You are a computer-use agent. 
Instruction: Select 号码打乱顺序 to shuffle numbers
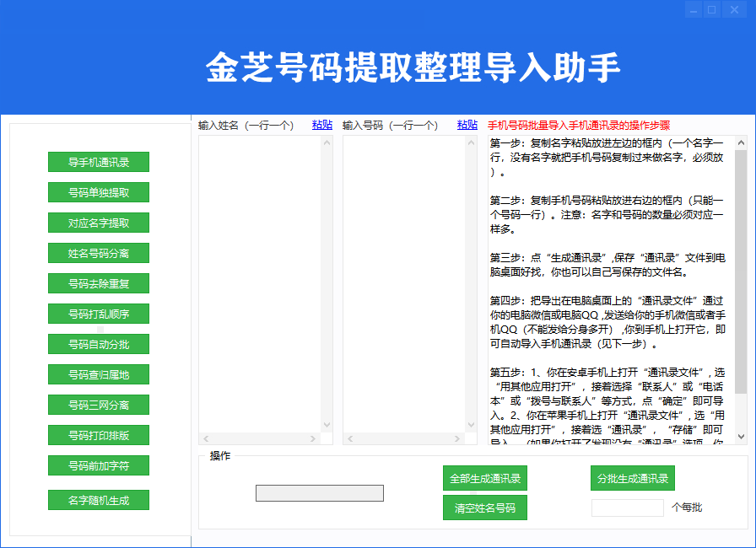pyautogui.click(x=98, y=314)
